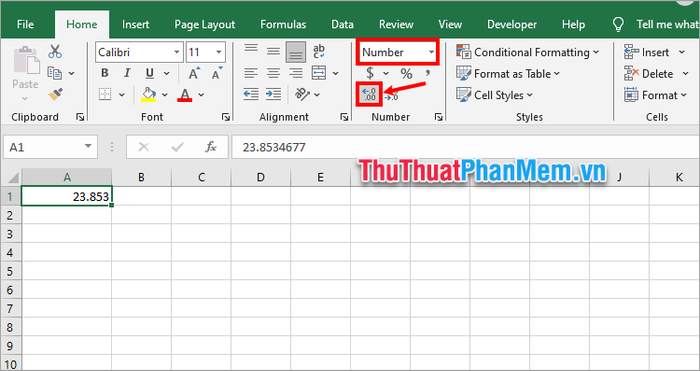Open Number dialog launcher
This screenshot has height=371, width=700.
(438, 117)
